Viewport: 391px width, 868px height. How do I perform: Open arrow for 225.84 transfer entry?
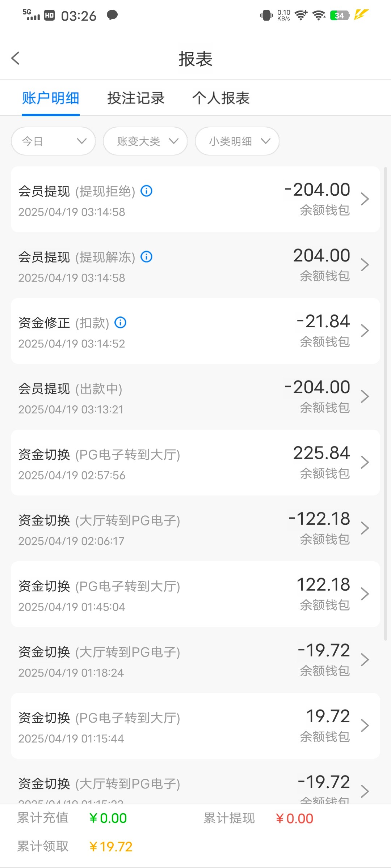365,462
